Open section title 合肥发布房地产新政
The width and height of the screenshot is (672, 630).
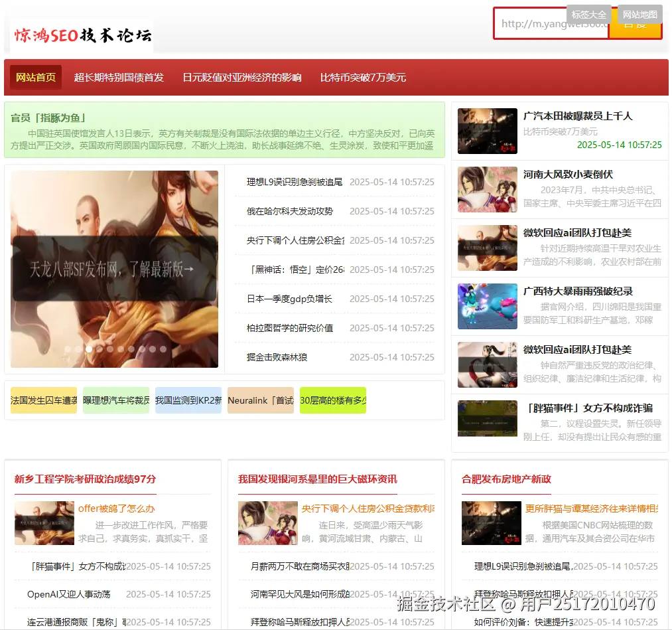click(506, 479)
